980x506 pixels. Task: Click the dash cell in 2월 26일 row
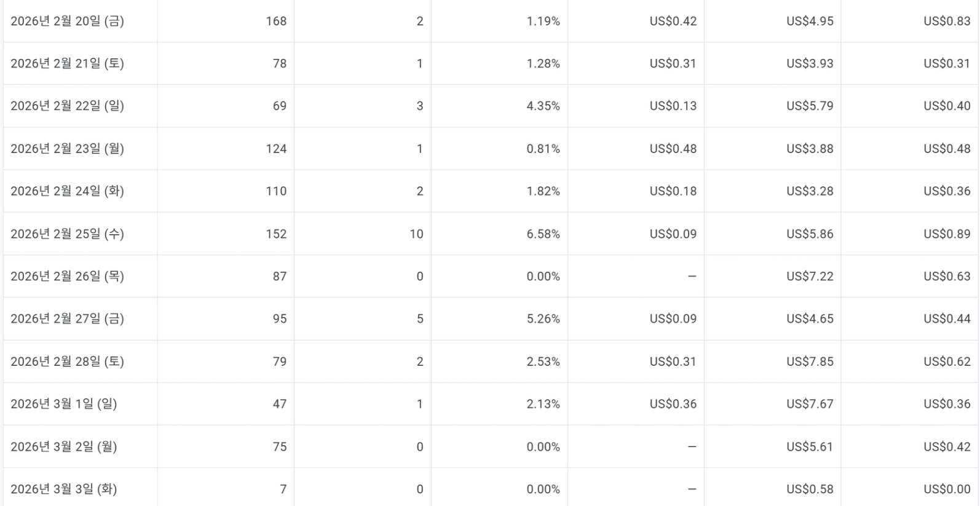tap(692, 276)
